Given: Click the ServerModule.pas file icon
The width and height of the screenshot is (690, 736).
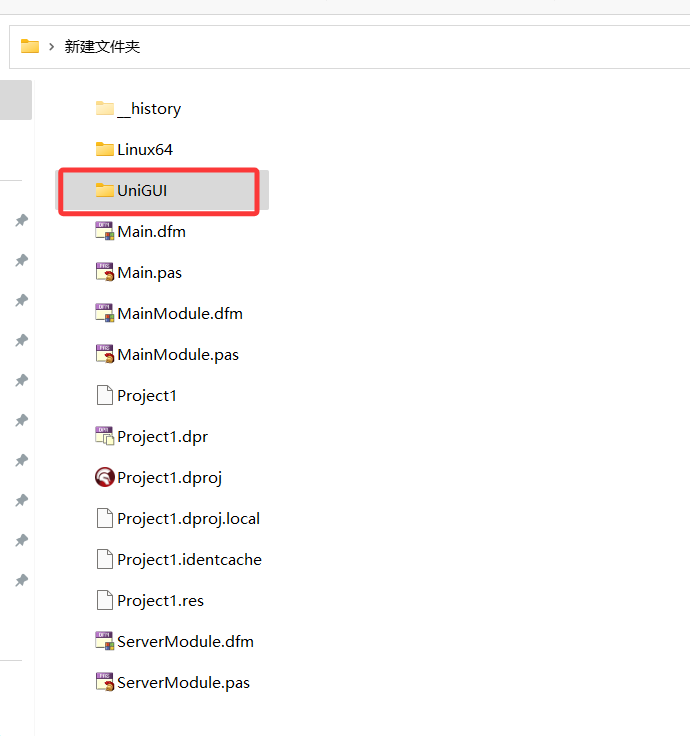Looking at the screenshot, I should click(105, 682).
